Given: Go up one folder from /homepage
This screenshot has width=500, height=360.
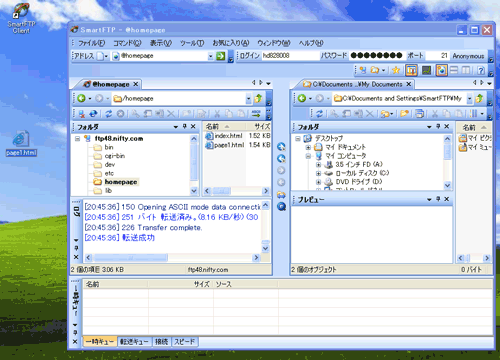Looking at the screenshot, I should tap(258, 98).
